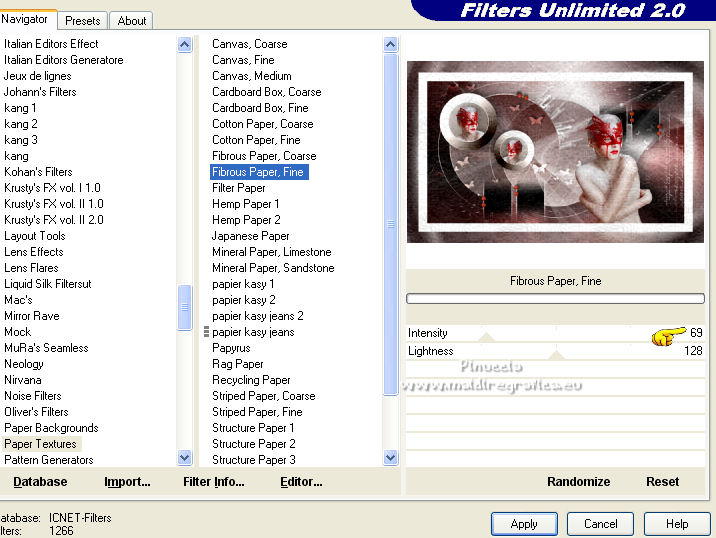The height and width of the screenshot is (538, 716).
Task: Choose Mineral Paper, Limestone filter
Action: click(272, 252)
